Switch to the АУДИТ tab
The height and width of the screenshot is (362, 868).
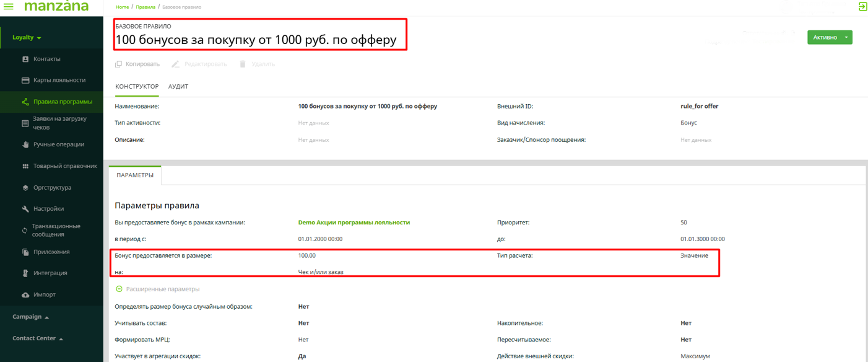coord(178,87)
